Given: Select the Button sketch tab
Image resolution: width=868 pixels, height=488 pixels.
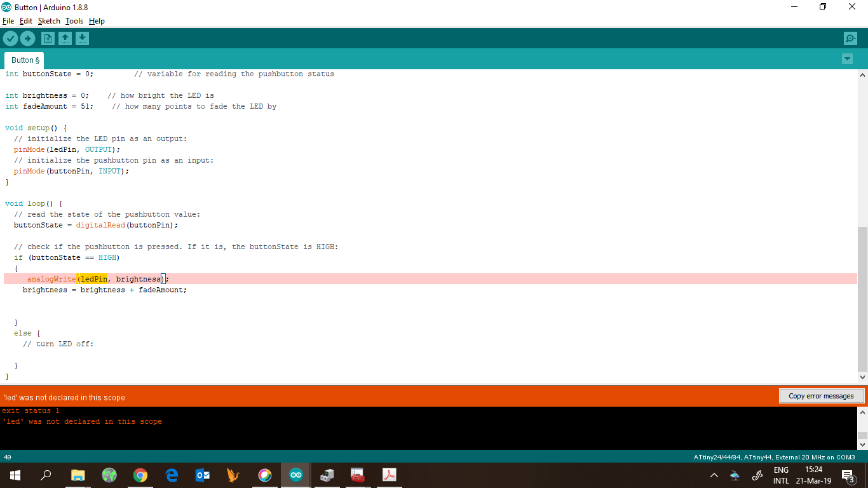Looking at the screenshot, I should (25, 60).
